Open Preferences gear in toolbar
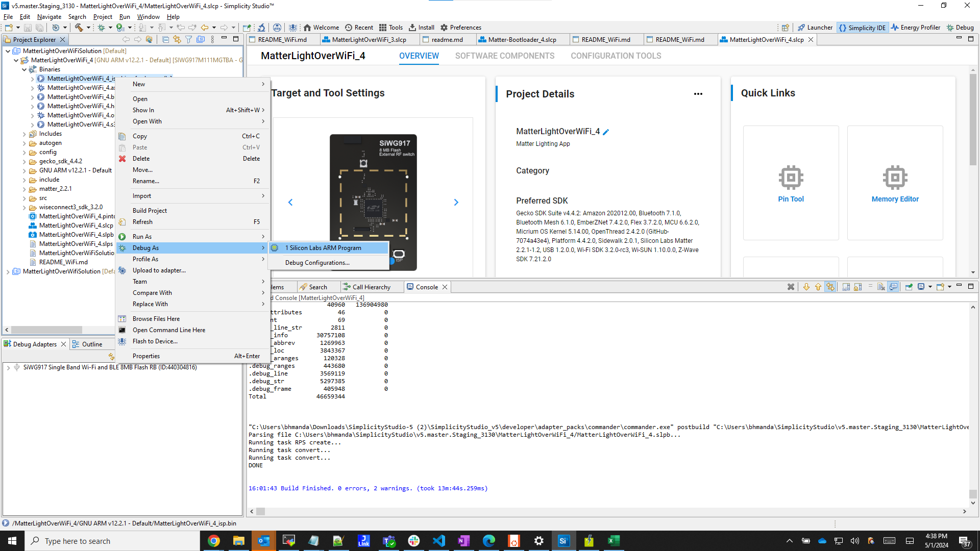Image resolution: width=980 pixels, height=551 pixels. pyautogui.click(x=444, y=28)
